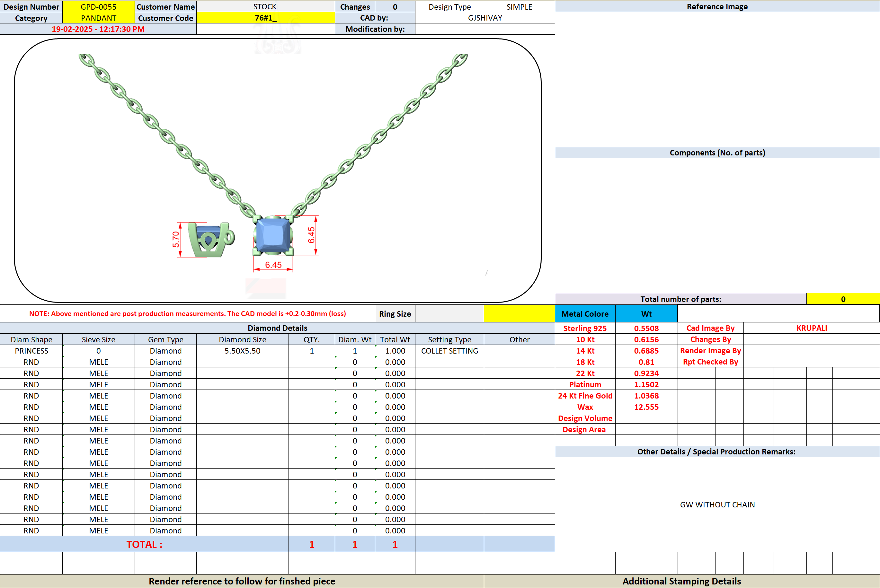Click the vertical 6.45 dimension label
880x588 pixels.
pos(311,235)
